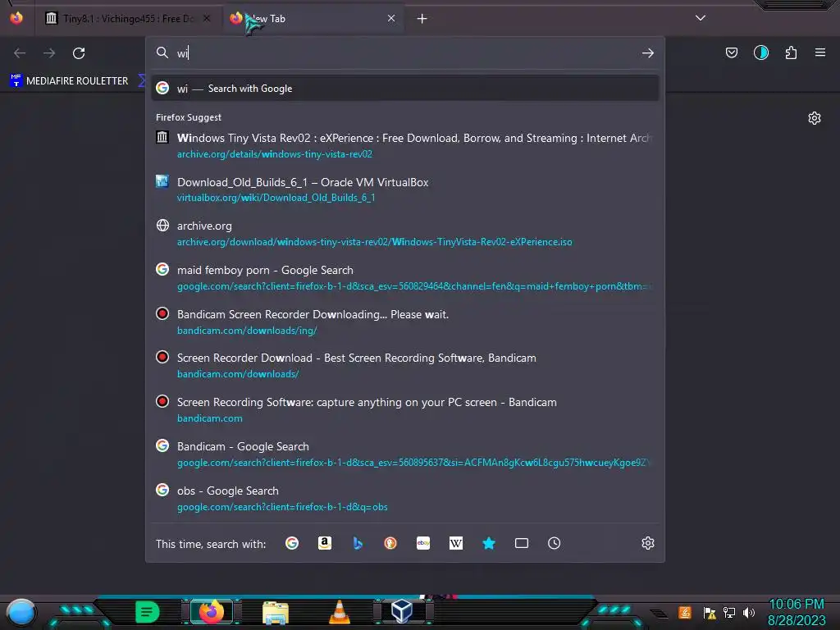Open the Windows Start orb
The width and height of the screenshot is (840, 630).
pos(21,612)
